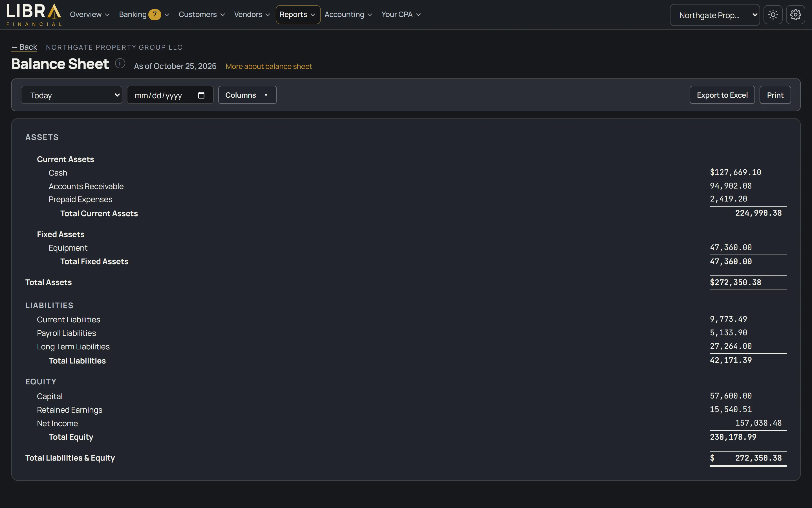Toggle the light/dark theme sun icon
The height and width of the screenshot is (508, 812).
(773, 15)
